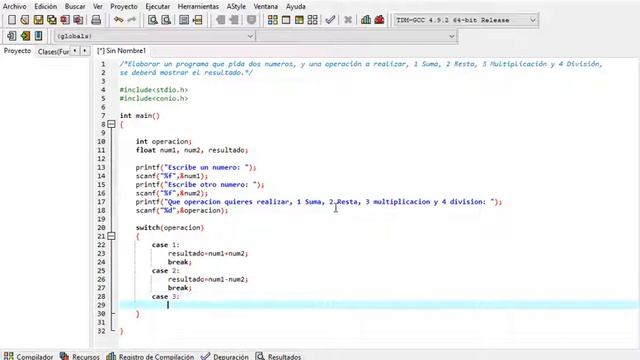640x360 pixels.
Task: Click the Find (magnifier) toolbar icon
Action: pos(153,20)
